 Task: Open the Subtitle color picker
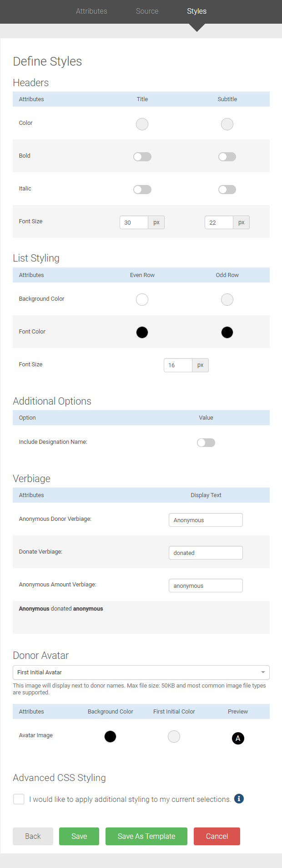pyautogui.click(x=227, y=124)
